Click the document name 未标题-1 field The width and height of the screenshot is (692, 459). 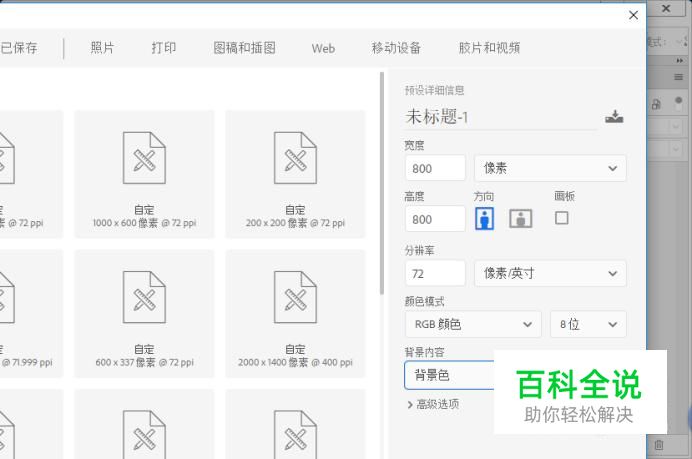point(500,117)
